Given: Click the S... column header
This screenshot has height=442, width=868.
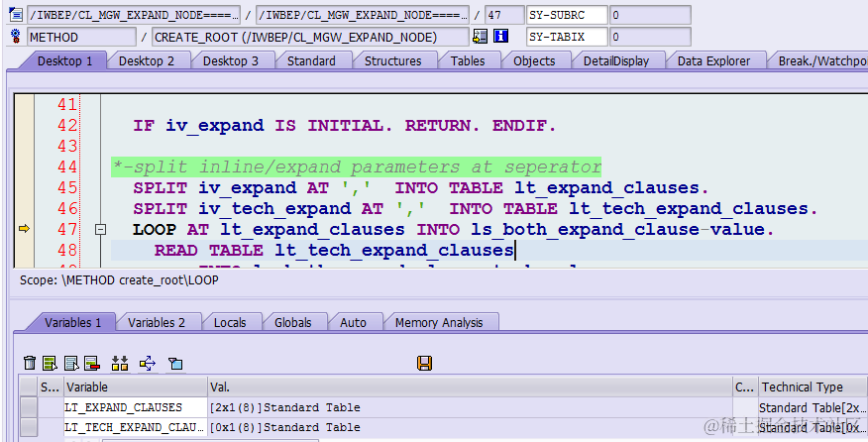Looking at the screenshot, I should (51, 387).
